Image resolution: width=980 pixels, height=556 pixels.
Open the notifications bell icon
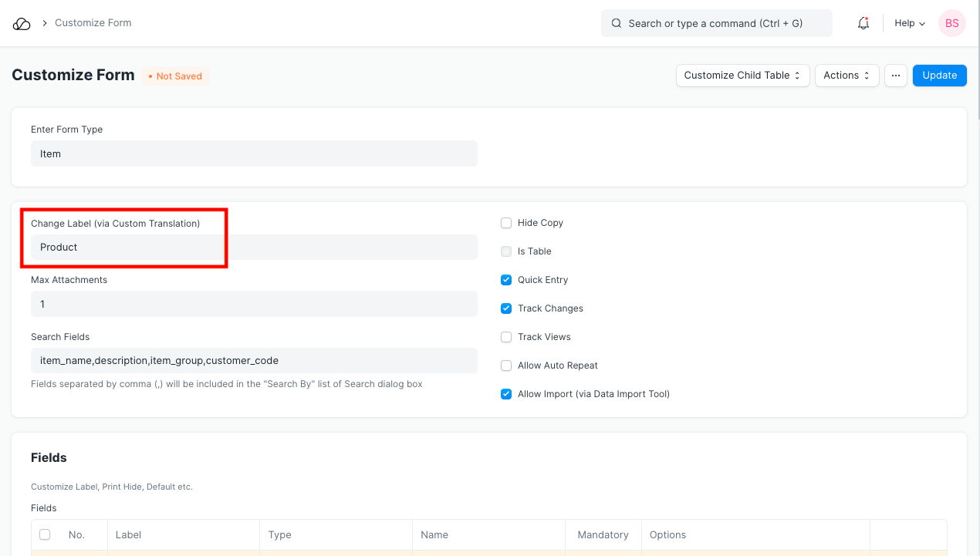tap(863, 23)
